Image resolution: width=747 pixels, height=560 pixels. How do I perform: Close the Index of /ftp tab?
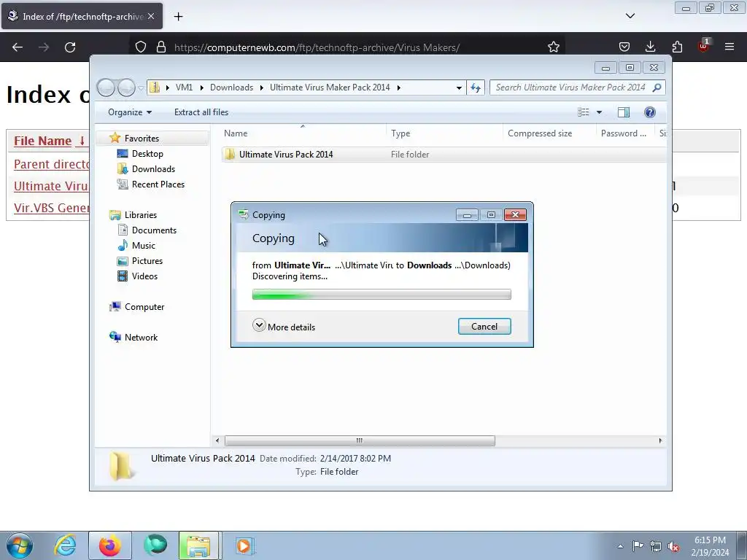[x=151, y=16]
